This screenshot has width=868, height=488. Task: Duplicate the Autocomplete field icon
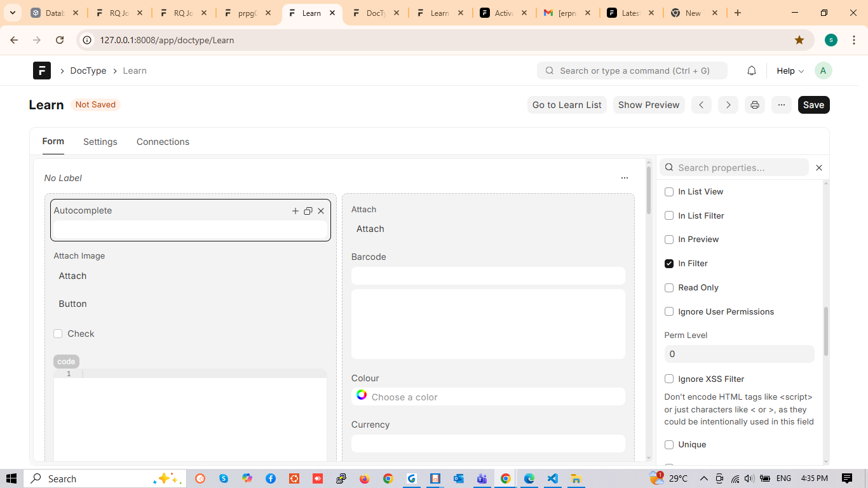point(308,211)
